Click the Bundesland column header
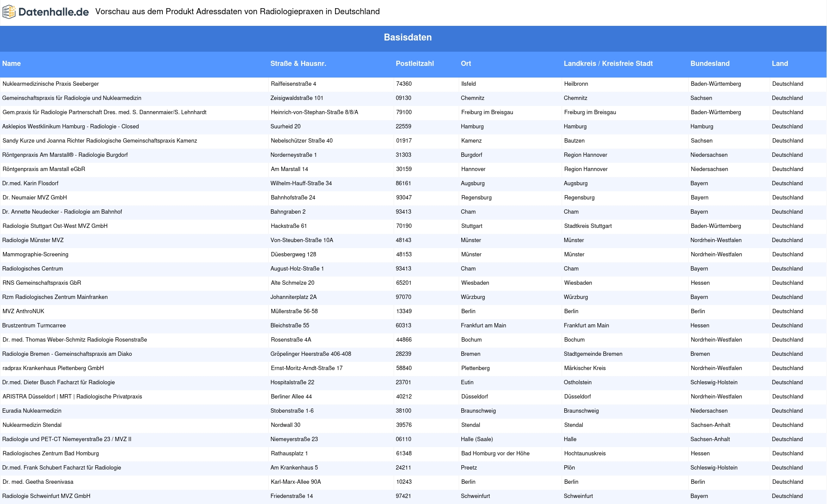Viewport: 827px width, 504px height. pyautogui.click(x=710, y=63)
